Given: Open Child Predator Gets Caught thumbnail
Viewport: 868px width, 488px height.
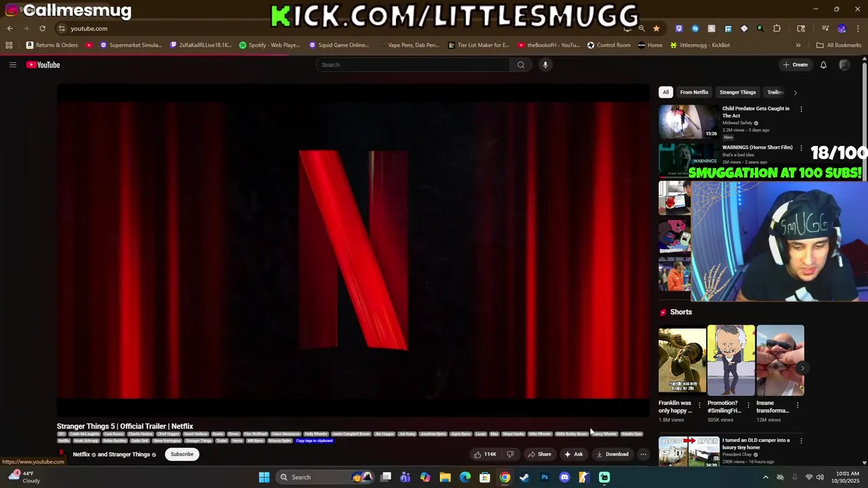Looking at the screenshot, I should pos(689,122).
